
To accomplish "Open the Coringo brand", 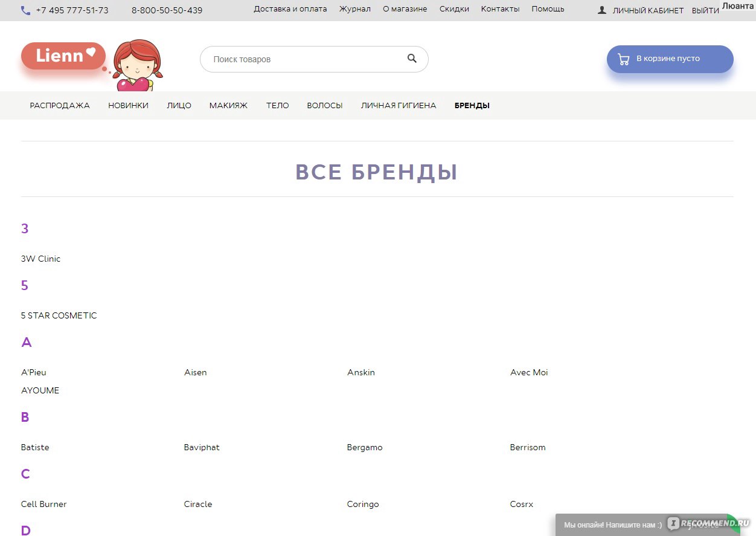I will (363, 505).
